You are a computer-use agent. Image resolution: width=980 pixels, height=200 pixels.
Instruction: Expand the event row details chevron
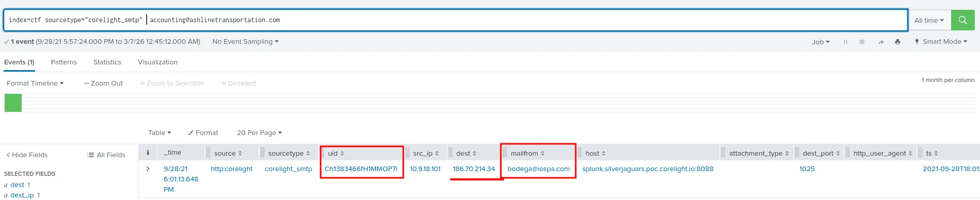pyautogui.click(x=148, y=169)
